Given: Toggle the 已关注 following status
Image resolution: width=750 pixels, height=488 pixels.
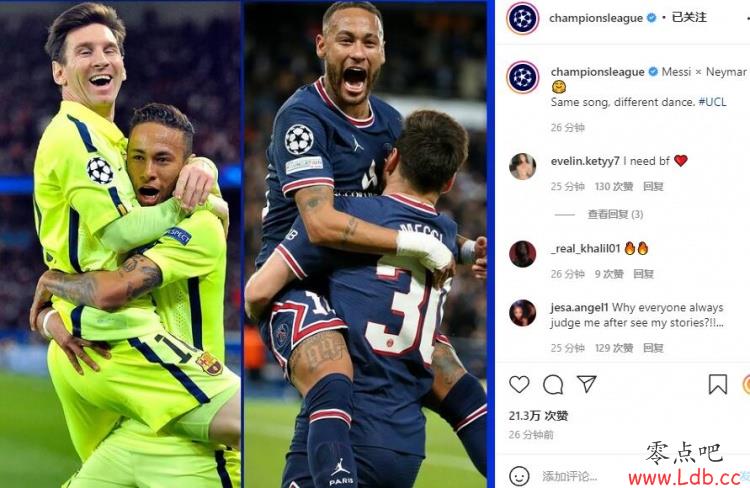Looking at the screenshot, I should click(689, 17).
